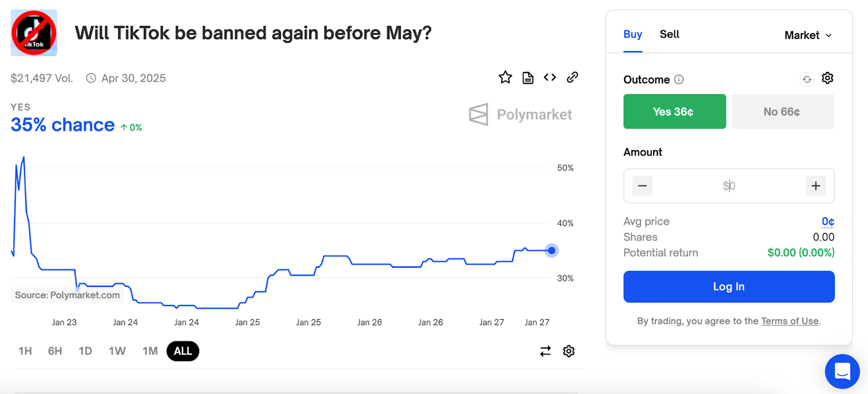Screen dimensions: 868x394
Task: Open the Terms of Use link
Action: [789, 321]
